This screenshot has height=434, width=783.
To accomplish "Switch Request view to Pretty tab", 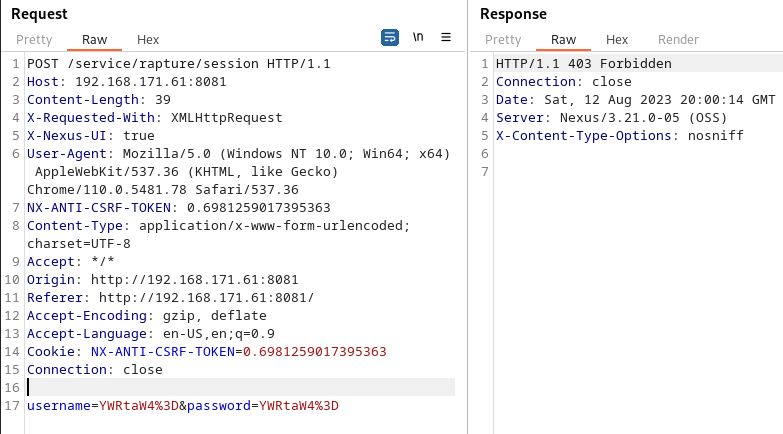I will click(x=34, y=40).
